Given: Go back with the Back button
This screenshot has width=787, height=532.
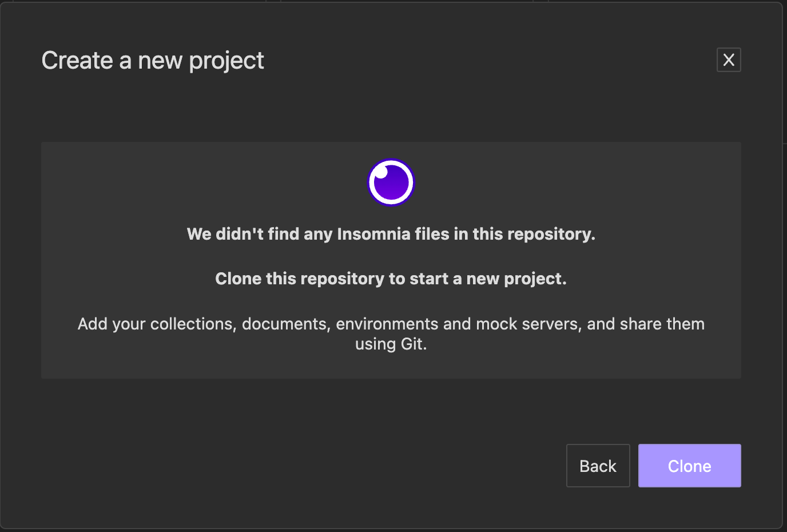Looking at the screenshot, I should click(598, 466).
